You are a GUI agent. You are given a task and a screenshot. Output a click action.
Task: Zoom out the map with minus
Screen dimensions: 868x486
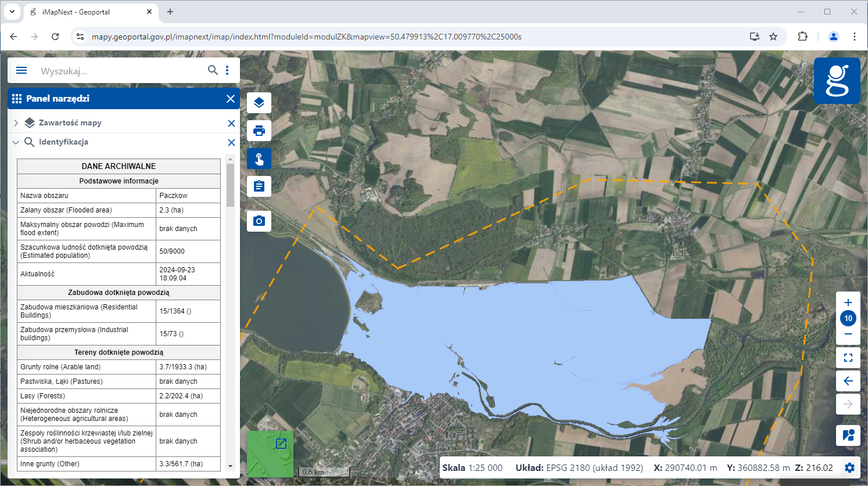[848, 334]
